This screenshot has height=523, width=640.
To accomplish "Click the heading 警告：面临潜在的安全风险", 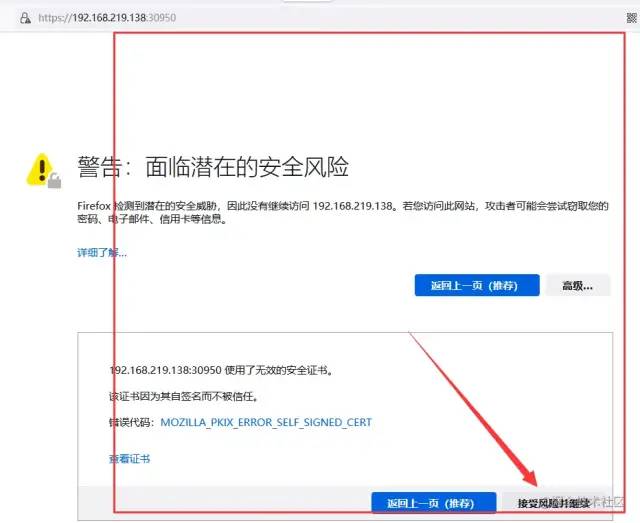I will [213, 167].
